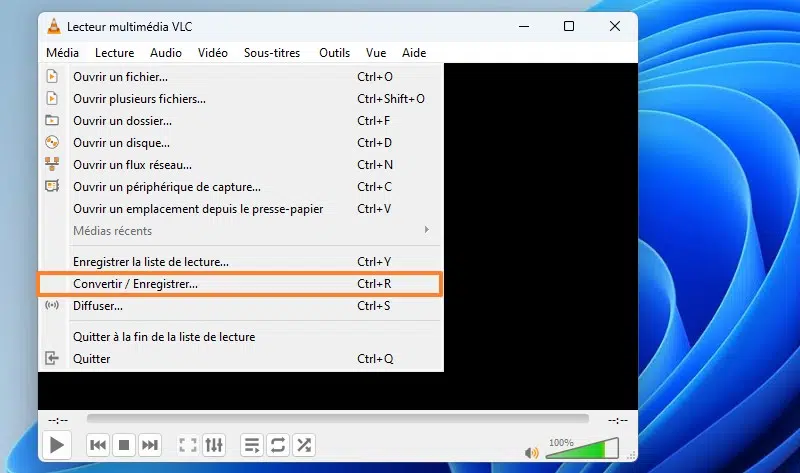Open the Outils menu

334,53
